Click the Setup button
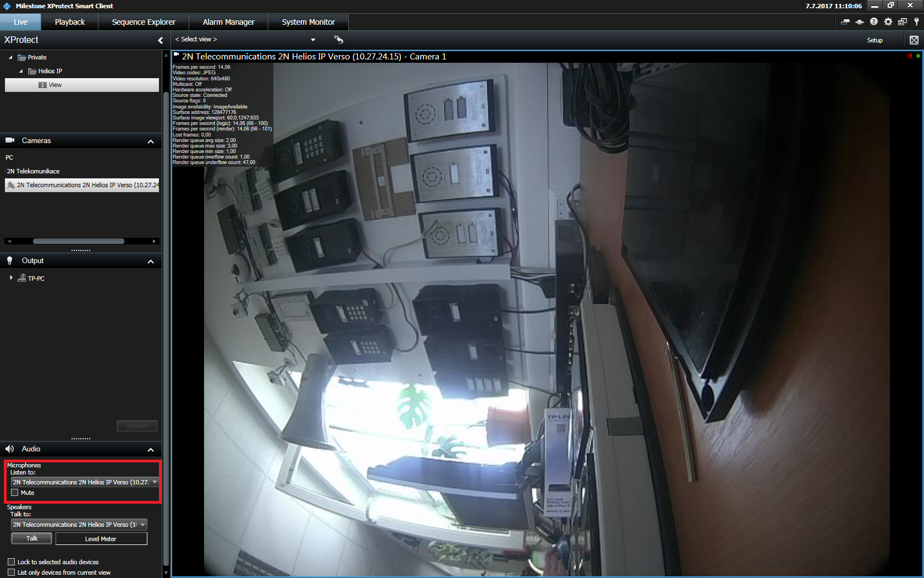This screenshot has width=924, height=578. [x=875, y=40]
